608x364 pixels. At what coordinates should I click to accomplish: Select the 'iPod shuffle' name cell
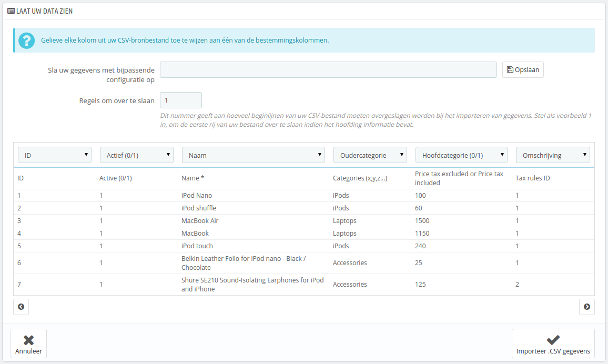coord(199,208)
